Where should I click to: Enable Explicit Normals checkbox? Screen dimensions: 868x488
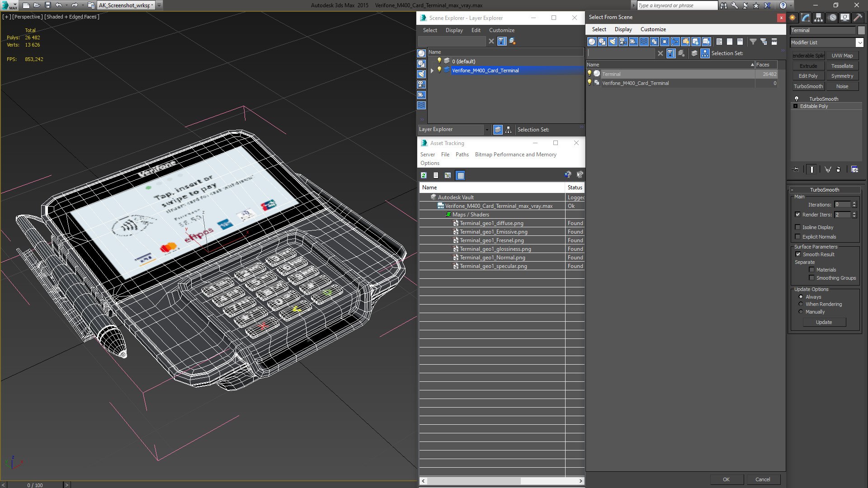[797, 237]
